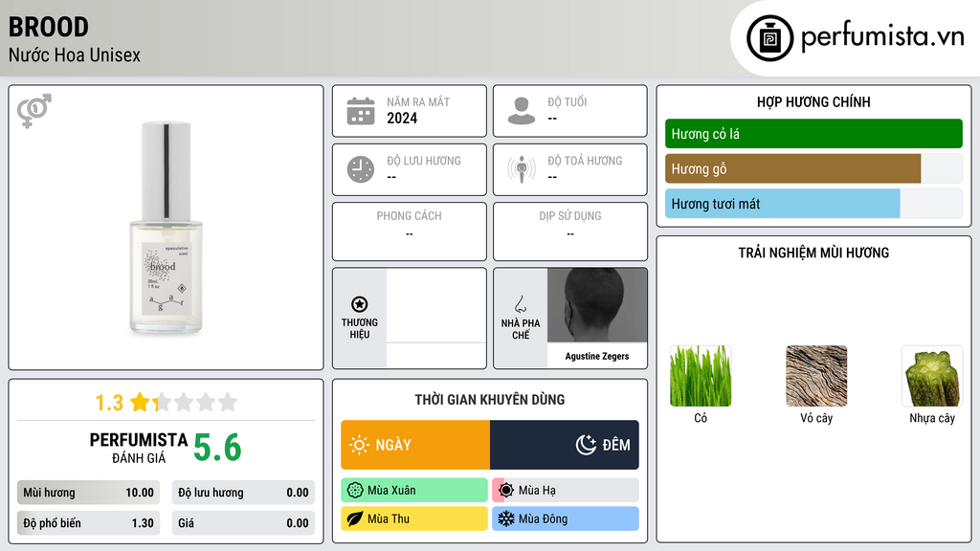The height and width of the screenshot is (551, 980).
Task: Select the orange Ngày daytime block
Action: tap(415, 445)
